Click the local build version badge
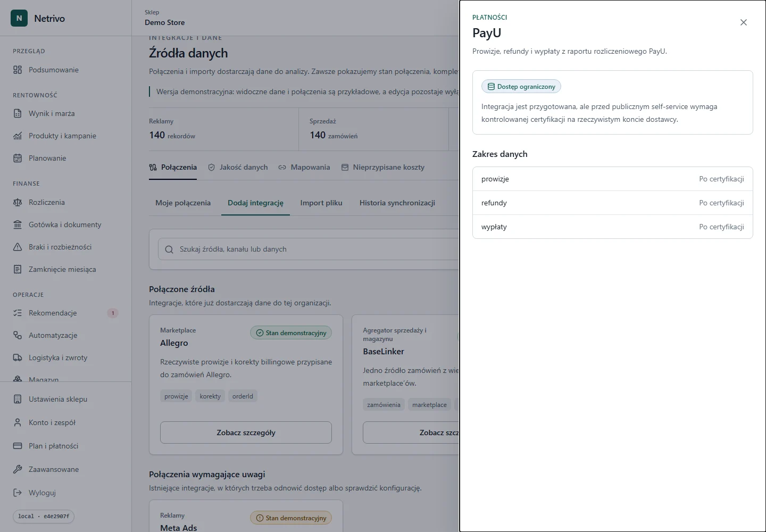The image size is (766, 532). (x=44, y=516)
